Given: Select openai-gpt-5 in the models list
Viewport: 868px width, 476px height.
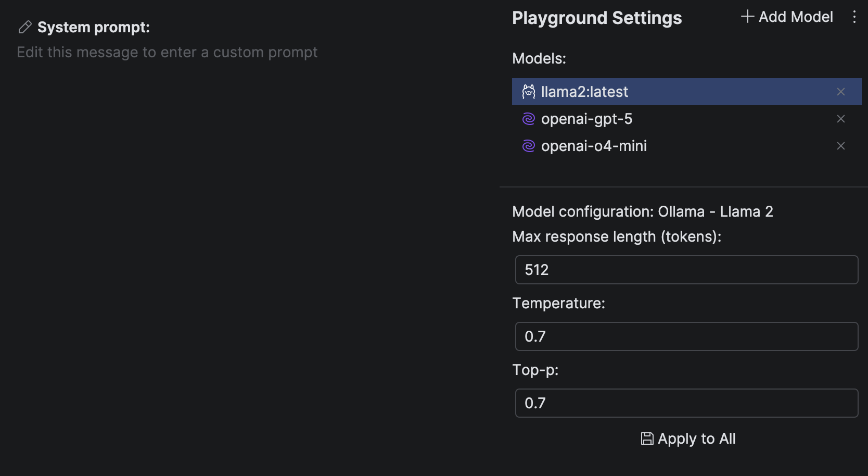Looking at the screenshot, I should (587, 119).
